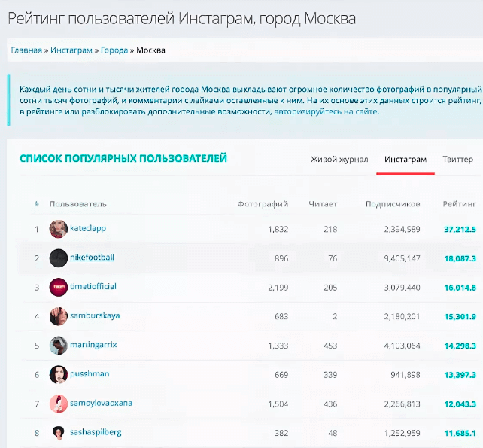Click the subscriber count 1,252,959

(402, 434)
